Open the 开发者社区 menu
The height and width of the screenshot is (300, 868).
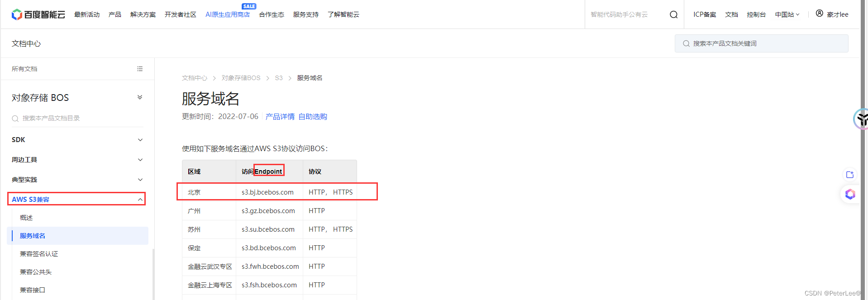pyautogui.click(x=181, y=14)
